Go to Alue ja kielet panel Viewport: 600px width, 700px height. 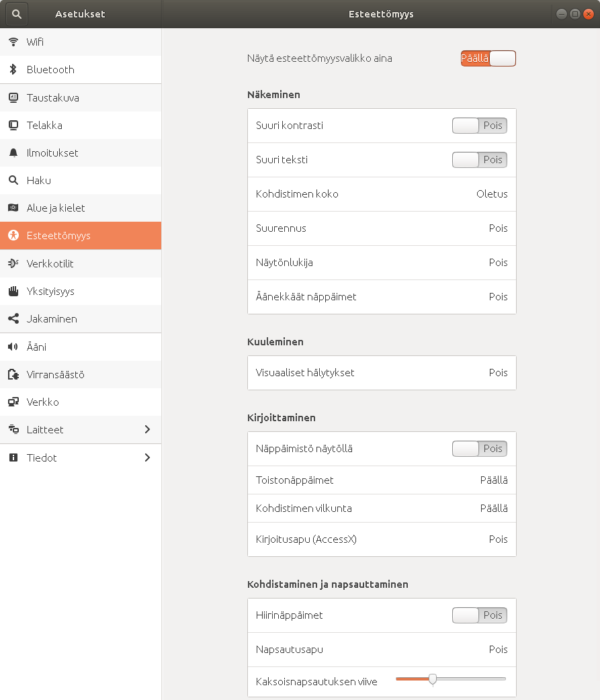click(x=56, y=208)
